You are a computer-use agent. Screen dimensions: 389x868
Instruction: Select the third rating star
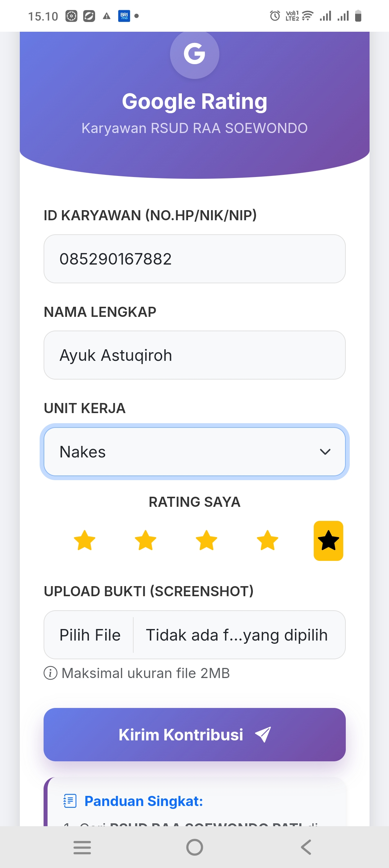pos(206,540)
